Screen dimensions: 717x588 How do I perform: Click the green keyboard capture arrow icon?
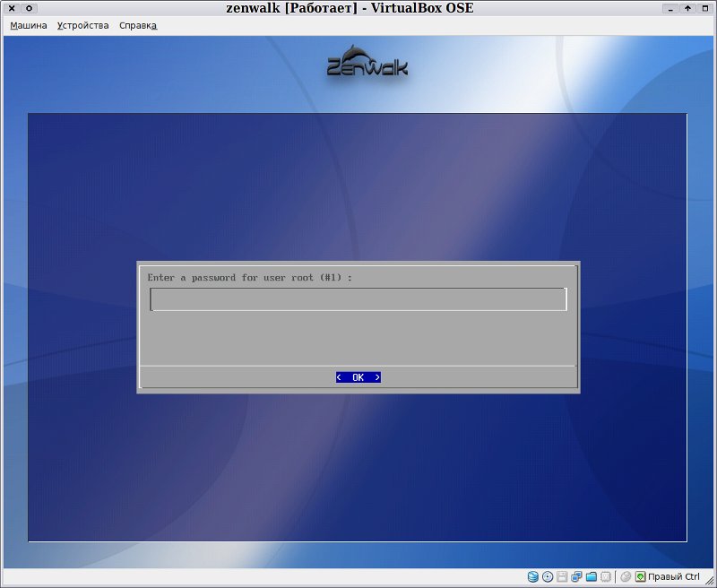coord(641,576)
